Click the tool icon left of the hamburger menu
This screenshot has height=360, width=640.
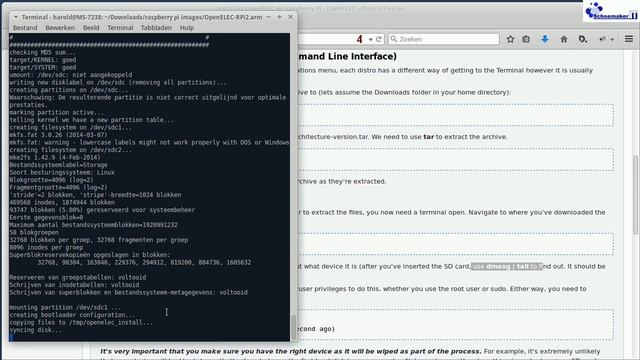click(x=602, y=39)
